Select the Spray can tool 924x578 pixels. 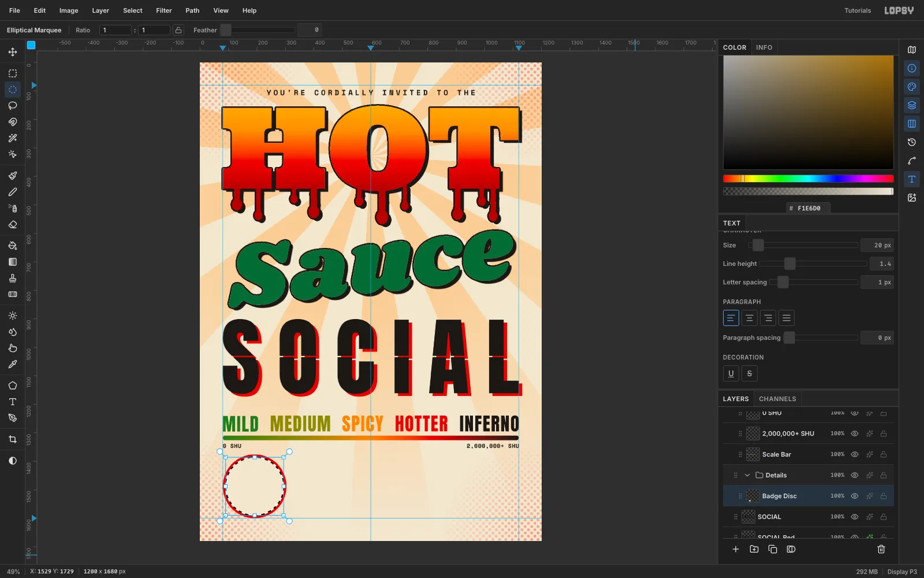point(13,208)
